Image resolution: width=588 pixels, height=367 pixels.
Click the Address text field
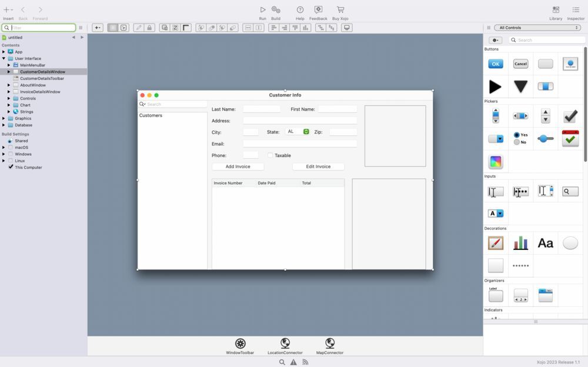pyautogui.click(x=300, y=121)
